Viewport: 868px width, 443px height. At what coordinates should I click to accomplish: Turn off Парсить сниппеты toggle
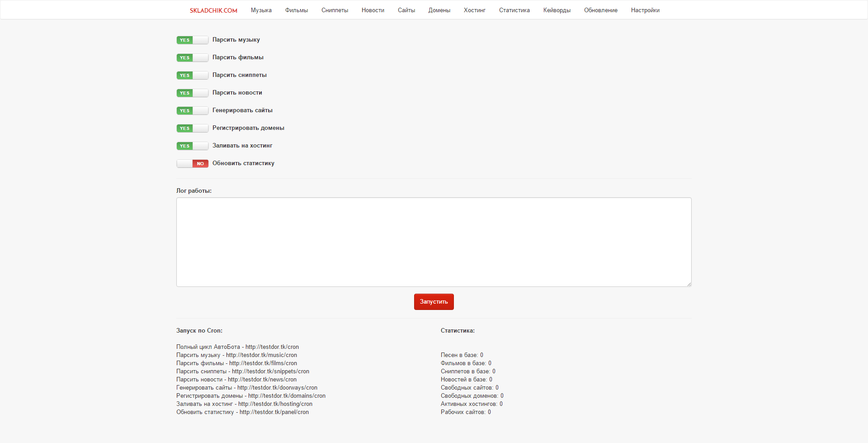click(192, 75)
